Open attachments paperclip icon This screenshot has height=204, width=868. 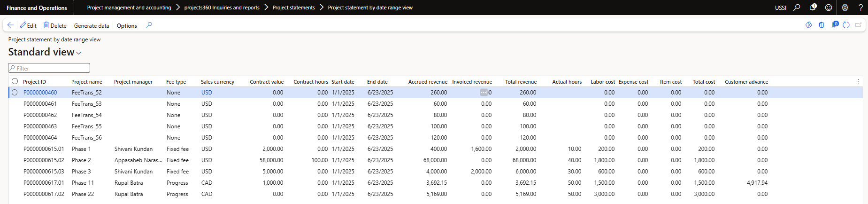tap(835, 25)
